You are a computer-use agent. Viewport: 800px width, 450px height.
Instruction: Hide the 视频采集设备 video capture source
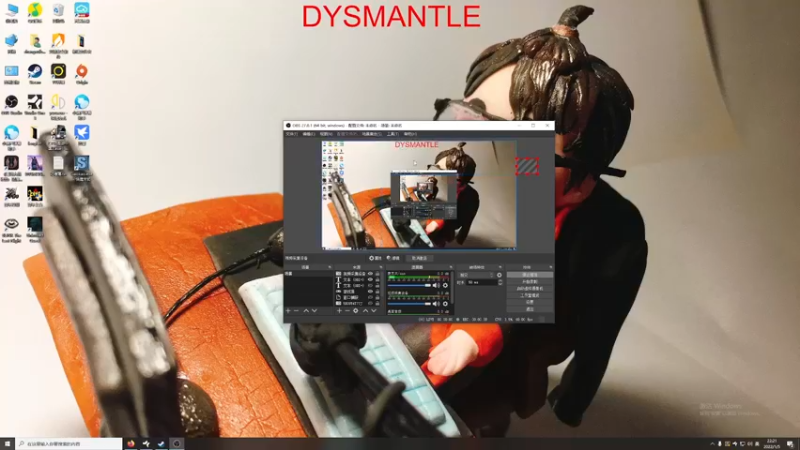[x=370, y=273]
